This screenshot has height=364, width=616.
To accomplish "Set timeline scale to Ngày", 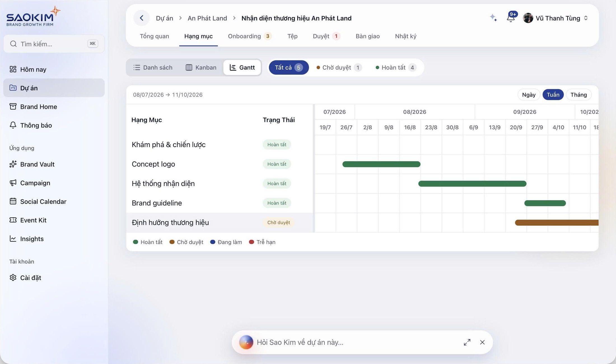I will (x=529, y=95).
